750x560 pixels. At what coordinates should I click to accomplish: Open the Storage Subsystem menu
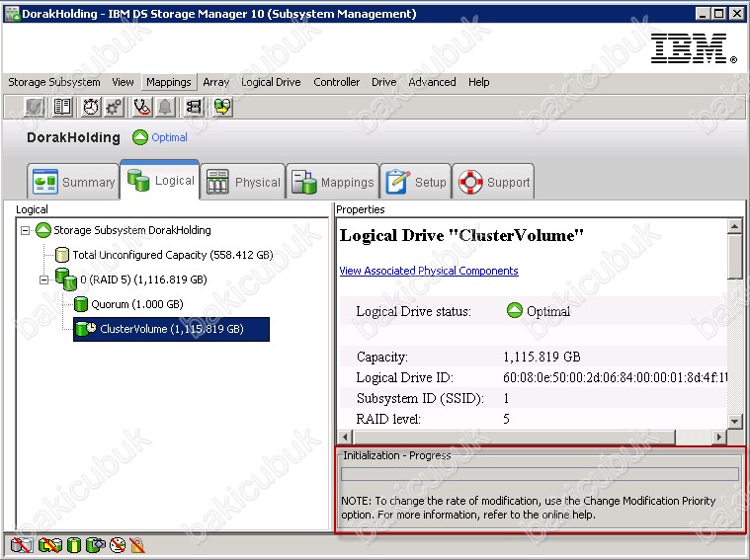coord(54,82)
